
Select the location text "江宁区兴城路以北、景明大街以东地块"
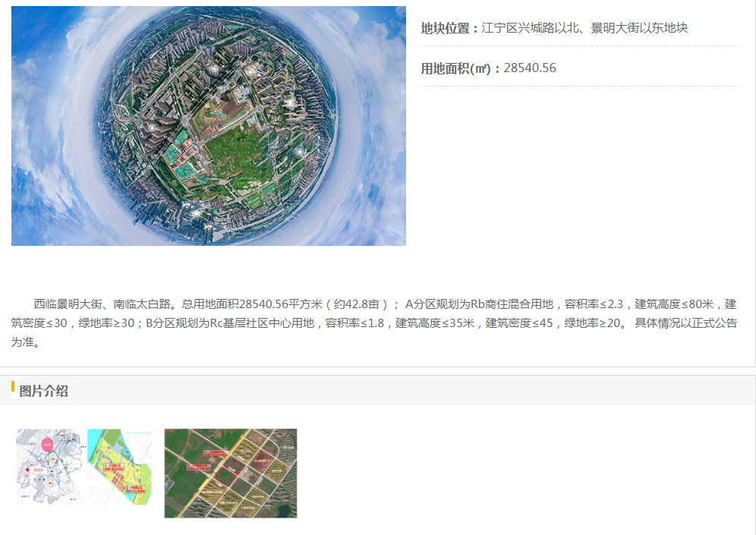tap(584, 28)
